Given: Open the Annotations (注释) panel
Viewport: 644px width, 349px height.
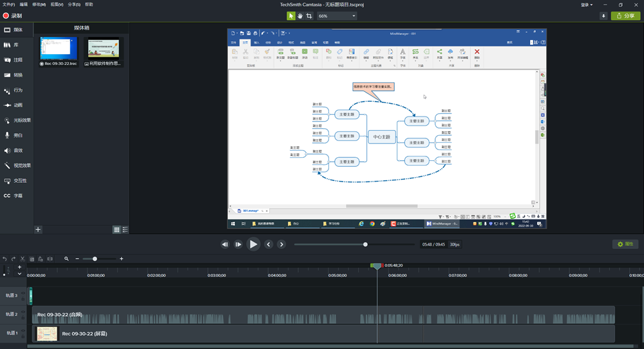Looking at the screenshot, I should point(17,60).
